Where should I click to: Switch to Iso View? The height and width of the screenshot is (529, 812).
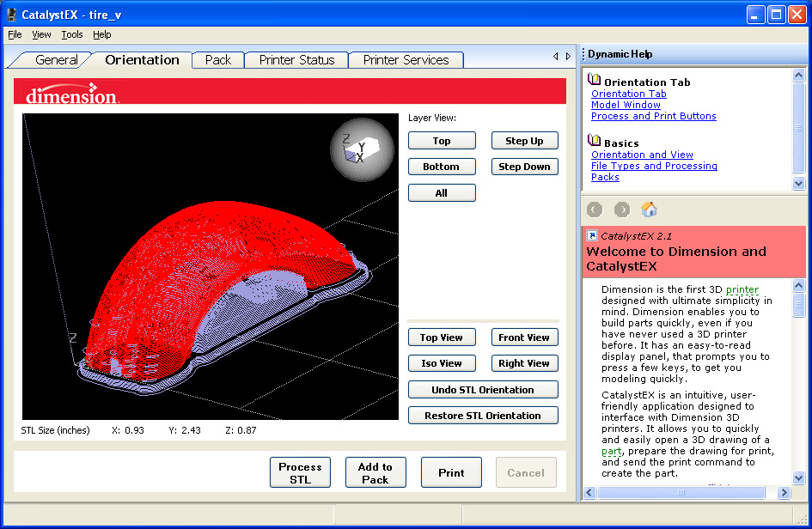pyautogui.click(x=442, y=363)
